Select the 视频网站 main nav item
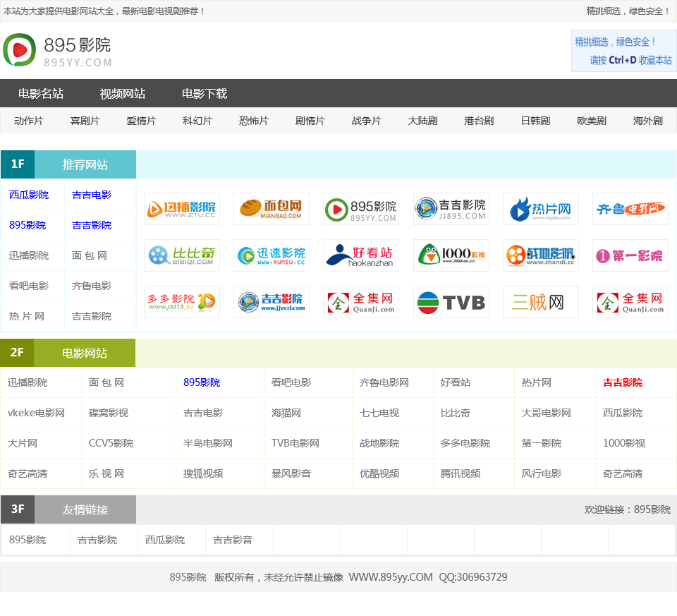The width and height of the screenshot is (677, 616). click(x=123, y=94)
